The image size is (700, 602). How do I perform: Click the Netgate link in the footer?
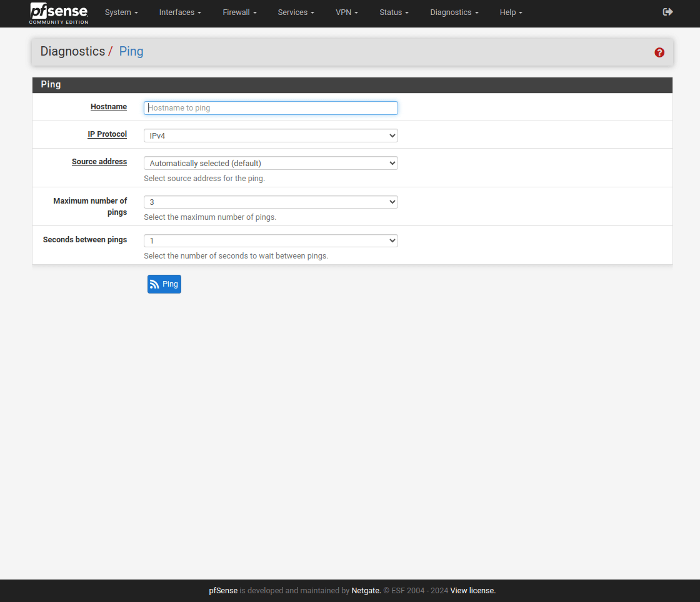click(x=366, y=591)
